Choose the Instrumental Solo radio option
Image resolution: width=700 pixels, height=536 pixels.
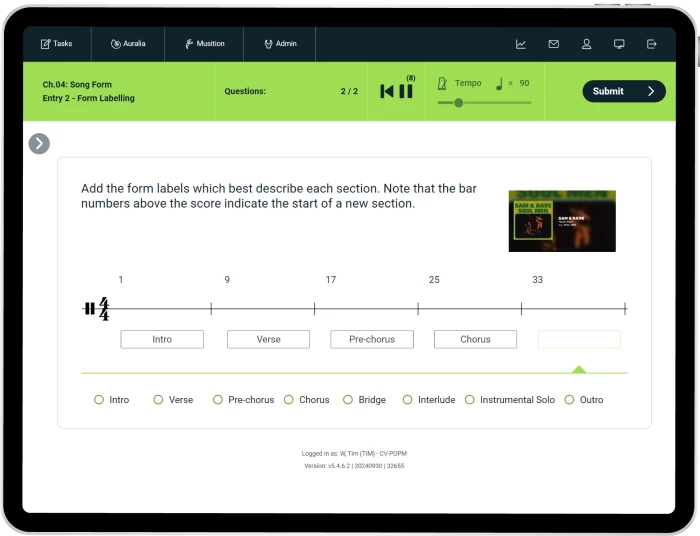(x=471, y=400)
